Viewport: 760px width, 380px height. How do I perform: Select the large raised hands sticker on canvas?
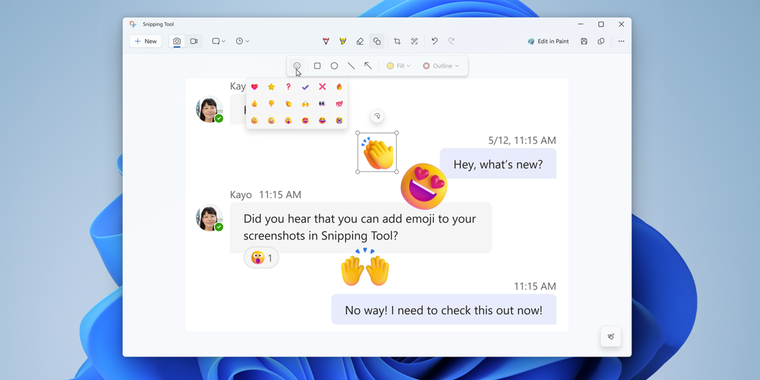point(365,267)
